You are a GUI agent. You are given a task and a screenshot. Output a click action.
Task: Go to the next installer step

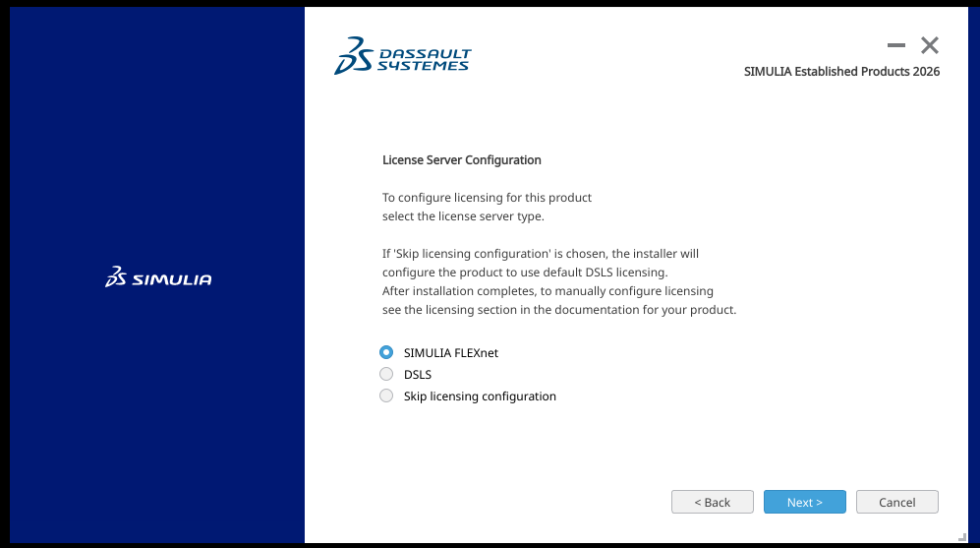[804, 502]
